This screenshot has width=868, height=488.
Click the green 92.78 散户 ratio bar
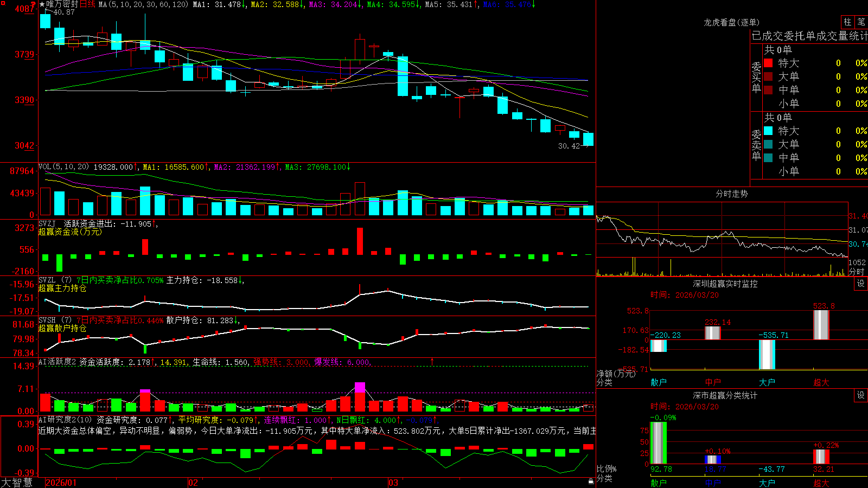[659, 443]
